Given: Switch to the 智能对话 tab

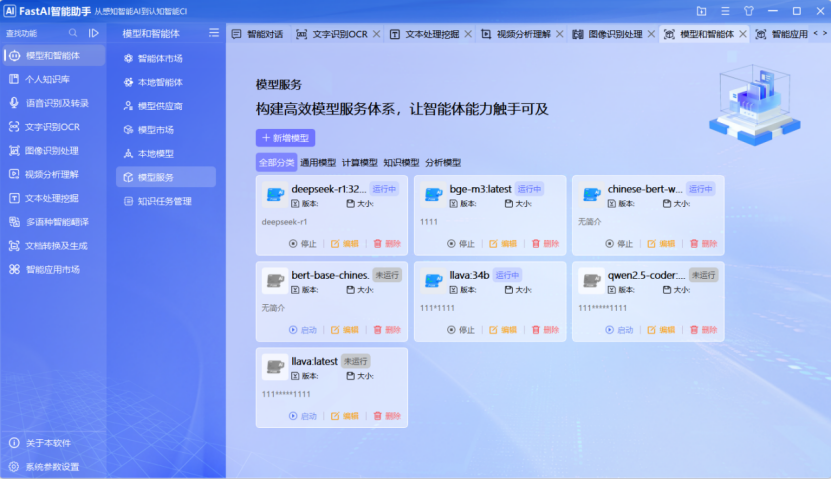Looking at the screenshot, I should tap(258, 34).
